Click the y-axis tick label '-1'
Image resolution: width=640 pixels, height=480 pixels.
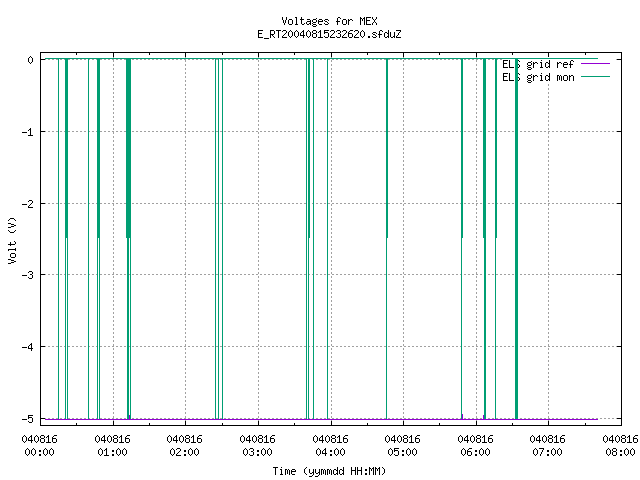coord(28,132)
